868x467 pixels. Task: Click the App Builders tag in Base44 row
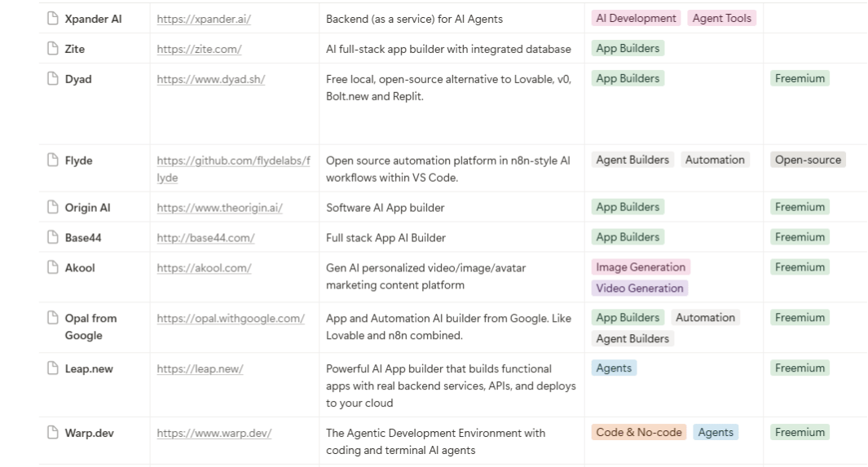tap(628, 237)
